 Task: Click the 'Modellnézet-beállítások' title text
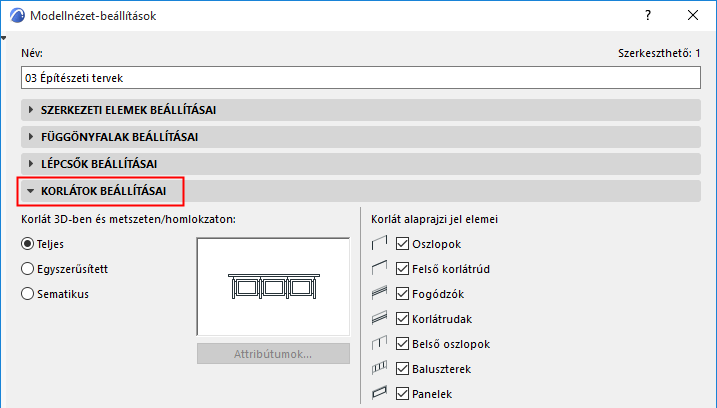pyautogui.click(x=93, y=16)
